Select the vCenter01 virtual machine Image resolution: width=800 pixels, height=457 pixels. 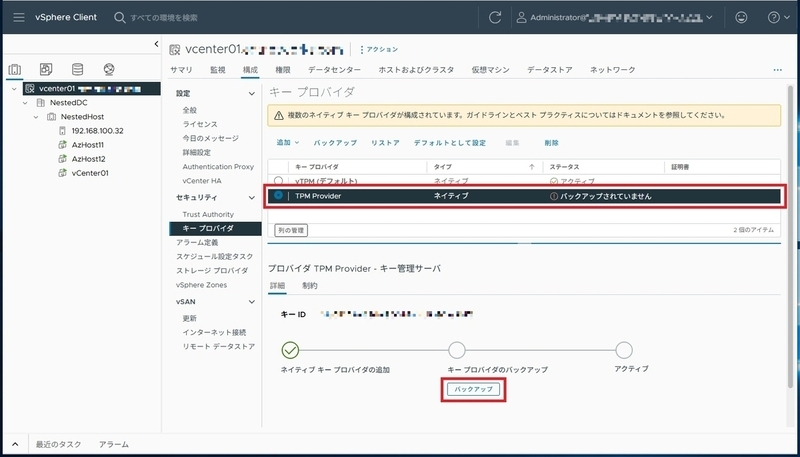tap(90, 173)
